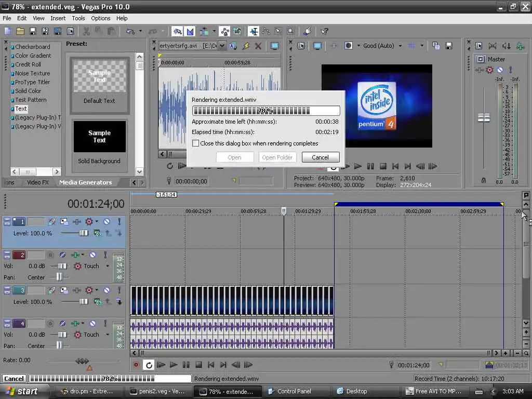Image resolution: width=532 pixels, height=399 pixels.
Task: Click Preview on External Monitor icon
Action: point(317,46)
